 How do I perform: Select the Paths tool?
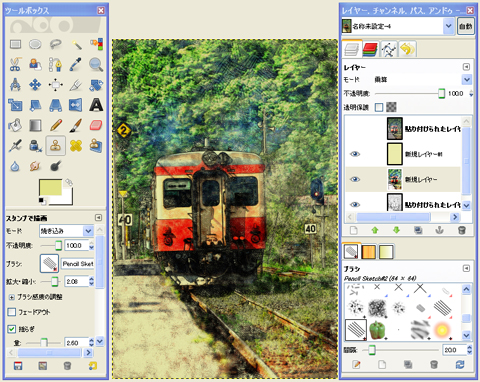click(56, 64)
